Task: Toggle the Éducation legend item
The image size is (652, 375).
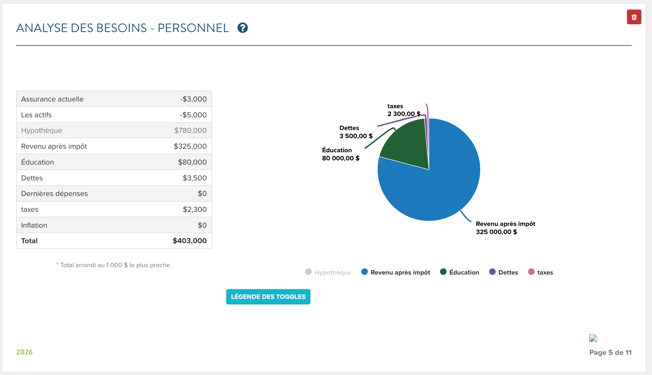Action: click(459, 272)
